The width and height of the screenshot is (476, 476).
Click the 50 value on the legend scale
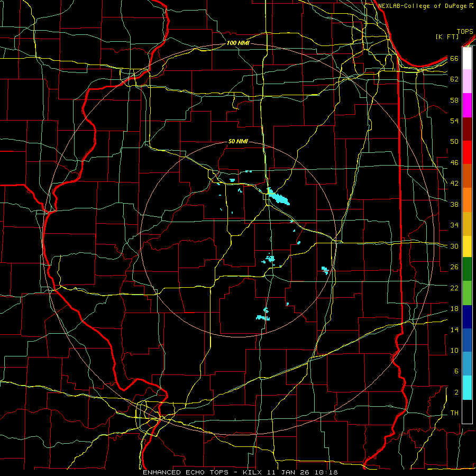pos(454,142)
